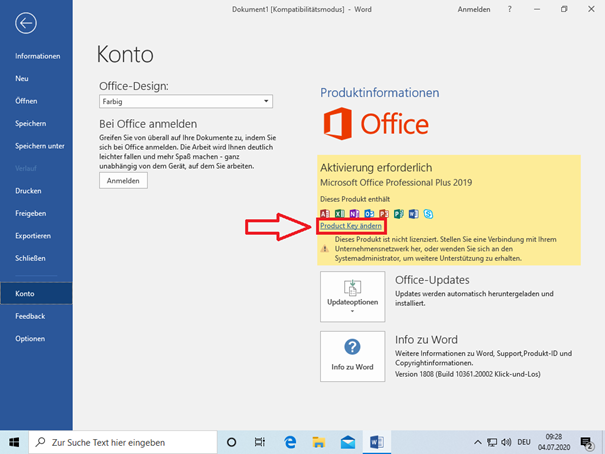Viewport: 605px width, 454px height.
Task: Expand the Updateoptionen dropdown button
Action: click(x=351, y=295)
